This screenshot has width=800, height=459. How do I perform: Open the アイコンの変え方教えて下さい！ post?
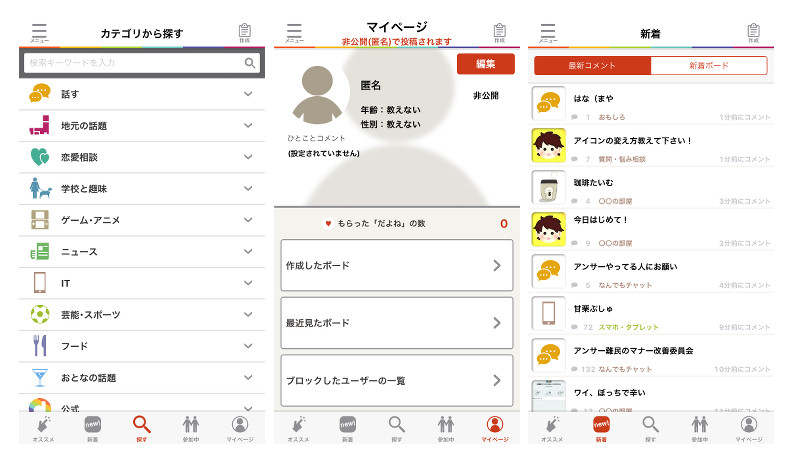651,145
